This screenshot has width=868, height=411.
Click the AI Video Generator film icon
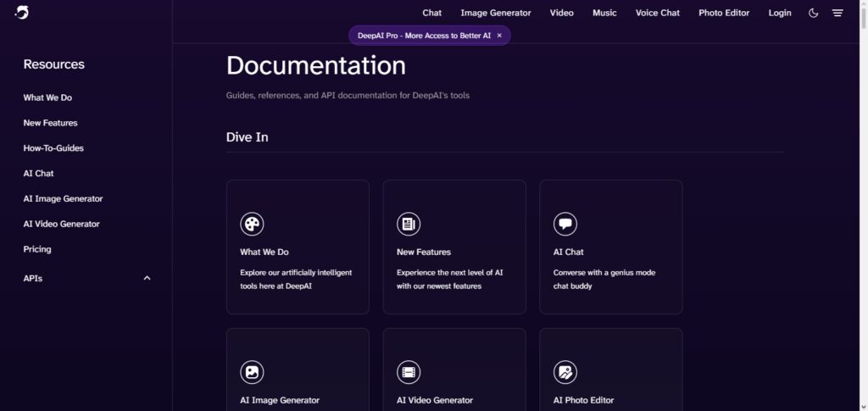(x=409, y=372)
